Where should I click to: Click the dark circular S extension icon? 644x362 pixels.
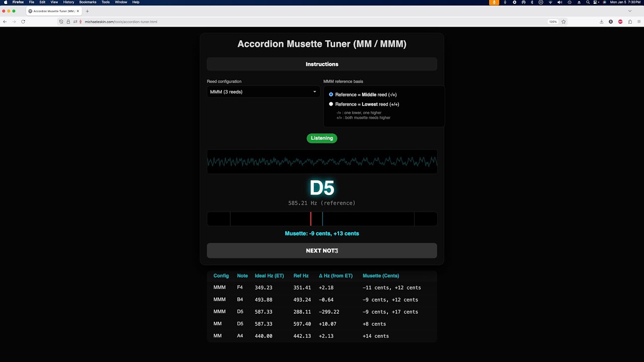pyautogui.click(x=611, y=22)
